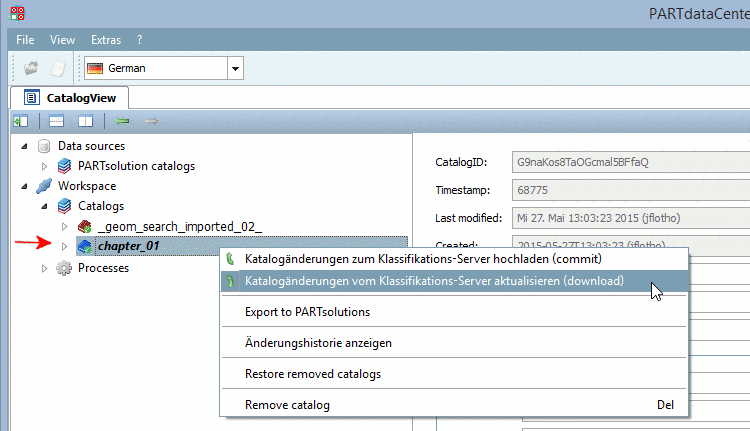Screen dimensions: 750x431
Task: Click the vertical split layout icon
Action: (x=86, y=120)
